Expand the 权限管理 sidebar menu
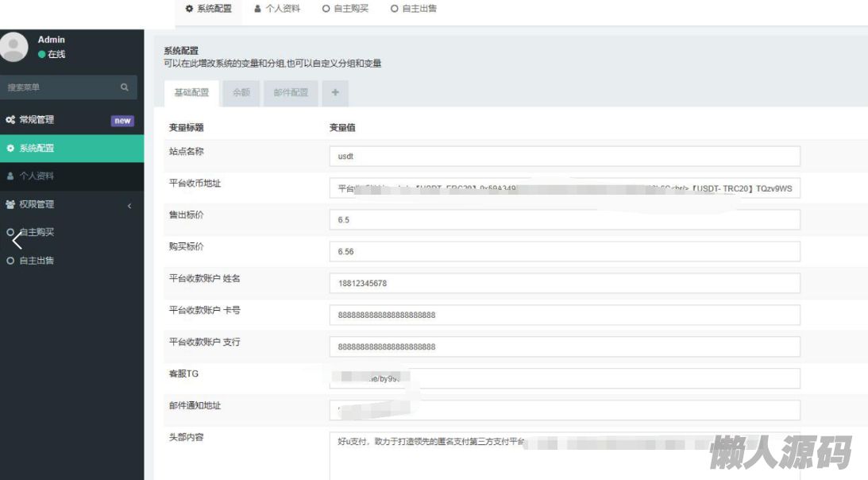 pos(71,204)
